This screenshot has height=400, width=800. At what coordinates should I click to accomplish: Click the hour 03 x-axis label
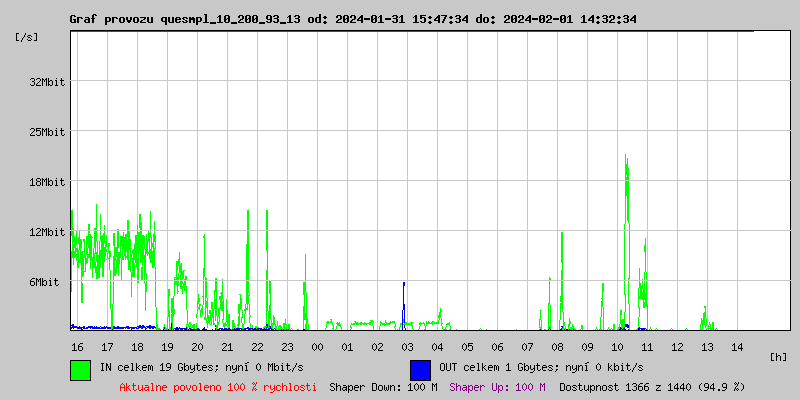(407, 346)
